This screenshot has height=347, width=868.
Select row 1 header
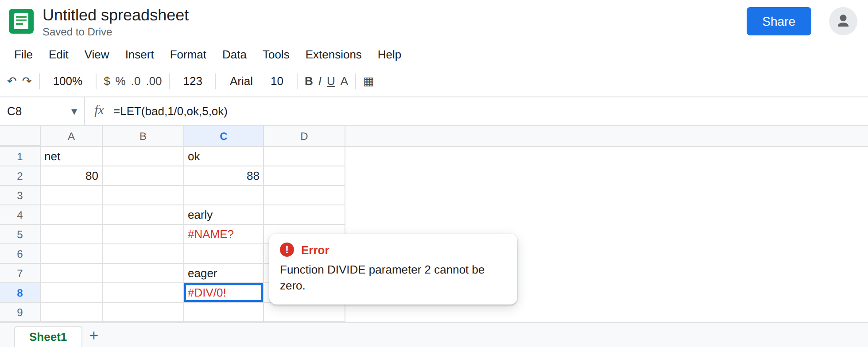(20, 157)
